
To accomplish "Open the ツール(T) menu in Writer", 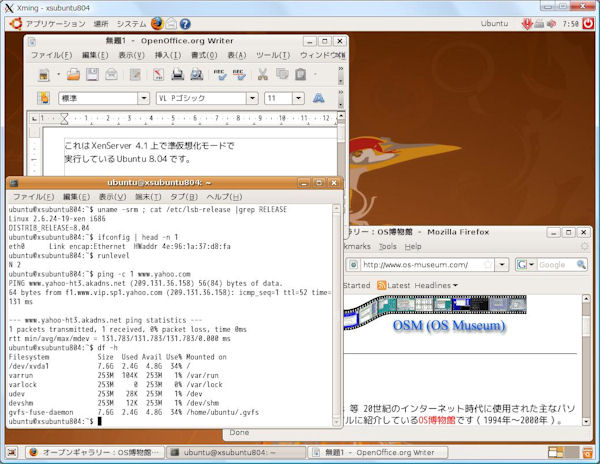I will click(273, 55).
